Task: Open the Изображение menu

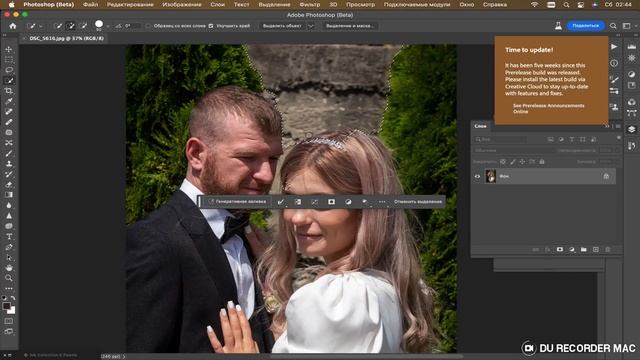Action: [182, 4]
